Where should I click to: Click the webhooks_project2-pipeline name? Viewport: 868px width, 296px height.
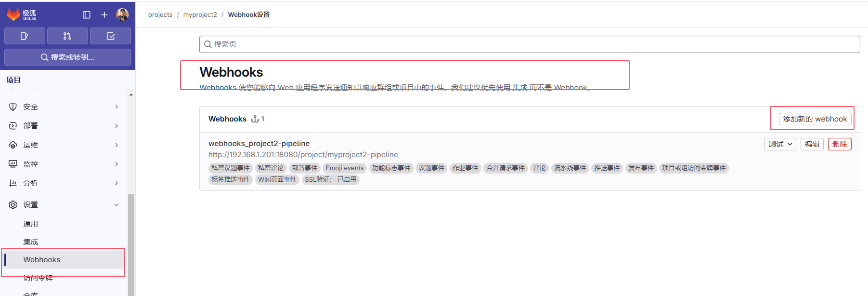(x=259, y=144)
